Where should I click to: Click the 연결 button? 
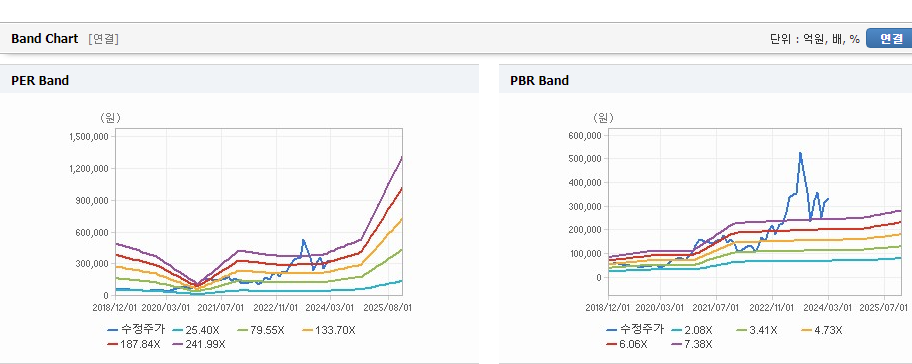pyautogui.click(x=889, y=38)
